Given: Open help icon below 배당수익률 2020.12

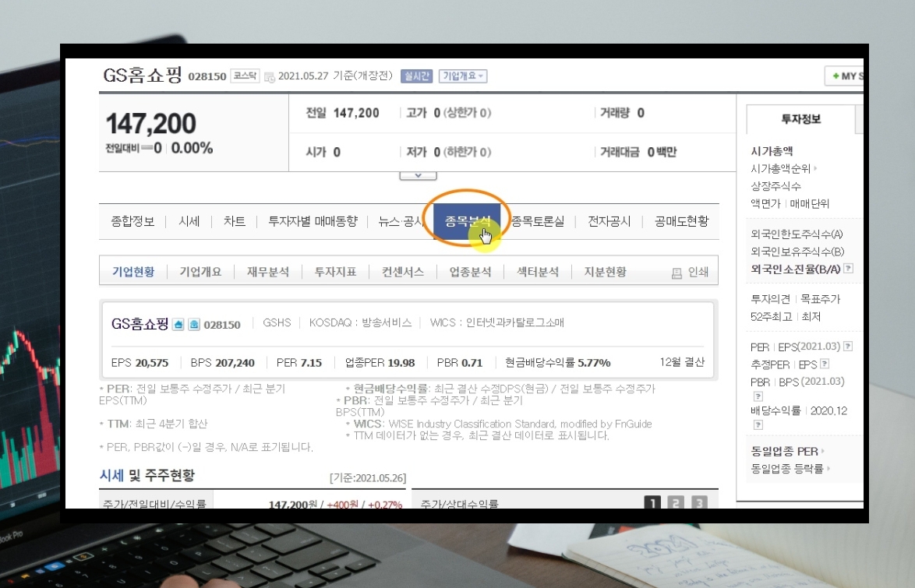Looking at the screenshot, I should (x=758, y=424).
